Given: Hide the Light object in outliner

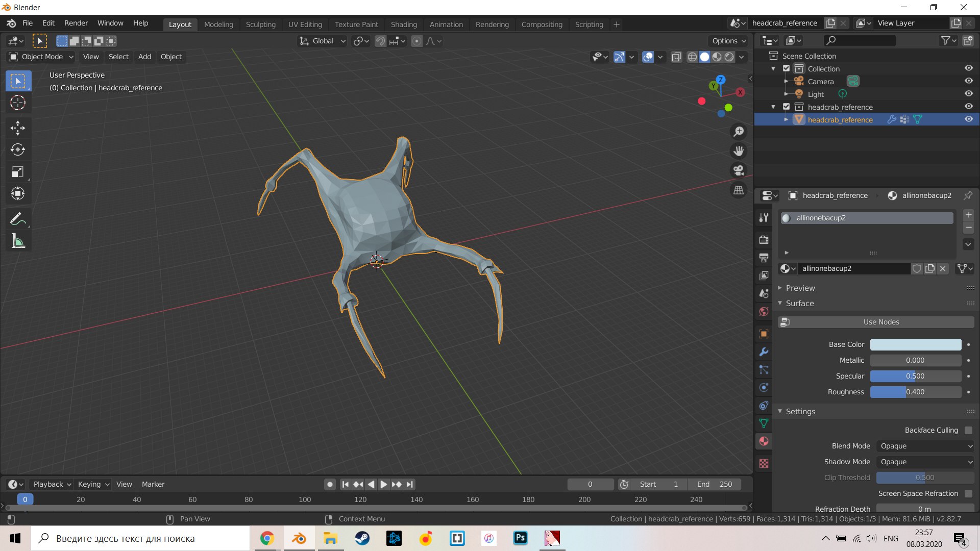Looking at the screenshot, I should (968, 94).
